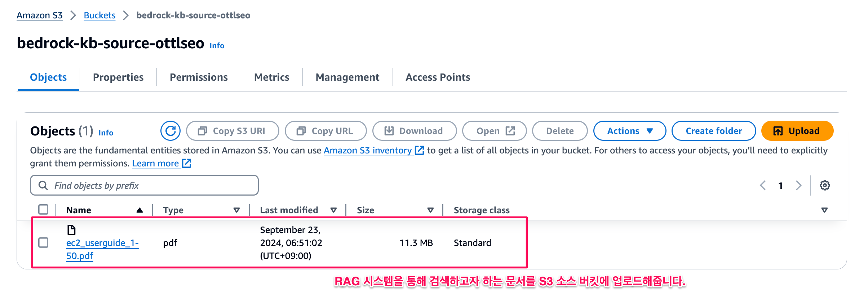Open table preferences gear icon

[825, 185]
